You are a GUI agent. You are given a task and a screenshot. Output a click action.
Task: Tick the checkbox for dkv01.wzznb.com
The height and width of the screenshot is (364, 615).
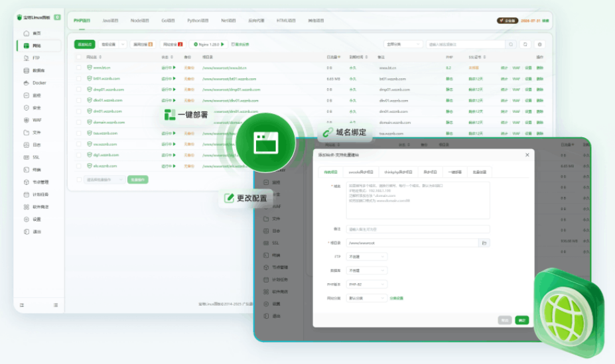click(79, 100)
